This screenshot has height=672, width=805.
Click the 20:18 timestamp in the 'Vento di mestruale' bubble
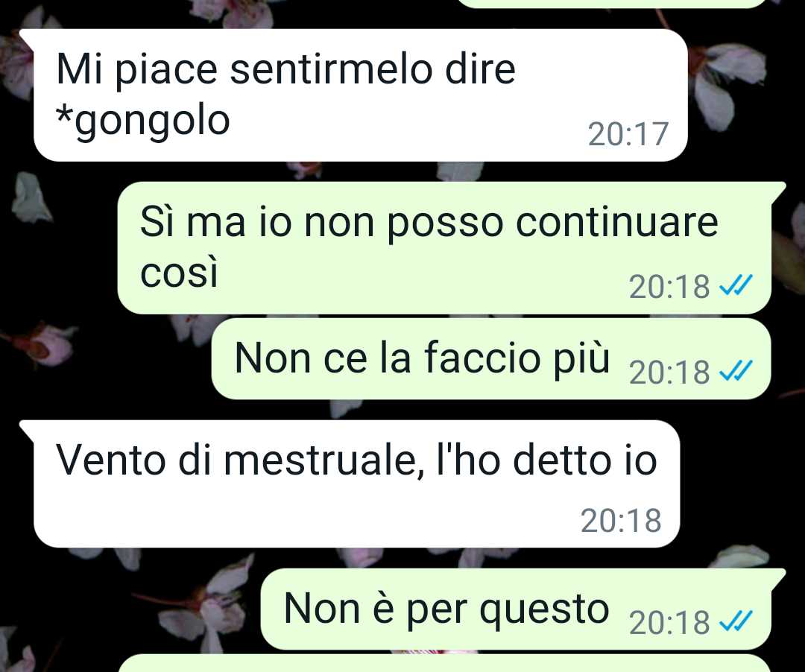tap(621, 521)
